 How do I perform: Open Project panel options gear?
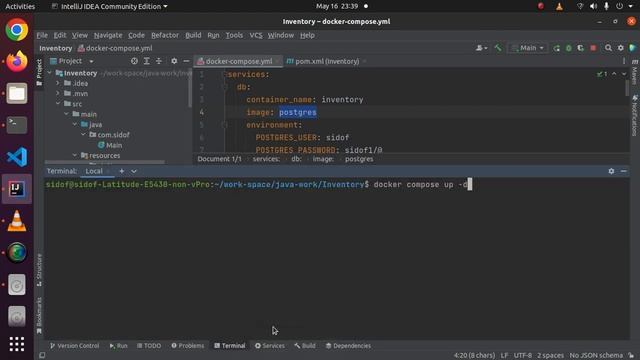(x=174, y=61)
